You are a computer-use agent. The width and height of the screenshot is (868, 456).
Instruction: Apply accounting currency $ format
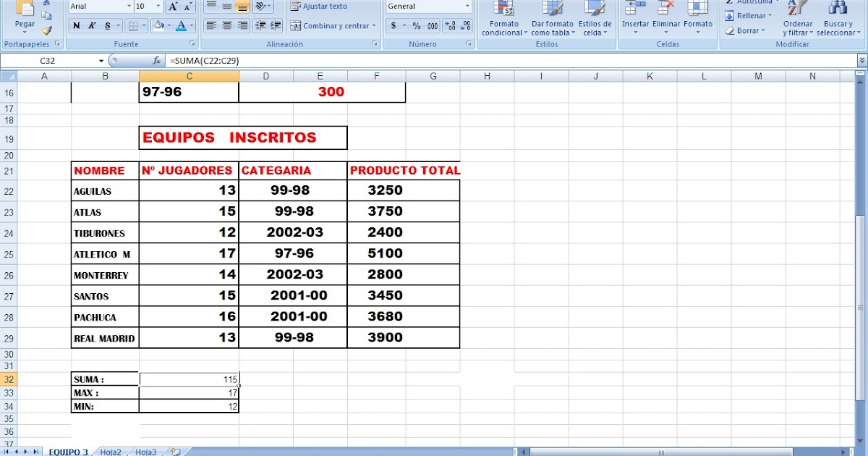pyautogui.click(x=393, y=26)
